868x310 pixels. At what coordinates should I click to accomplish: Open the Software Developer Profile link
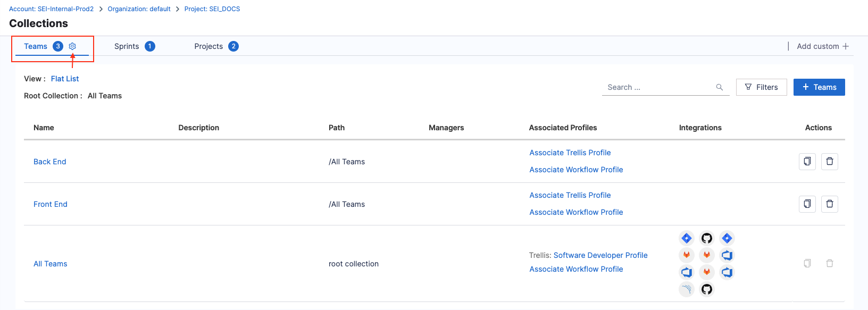pyautogui.click(x=600, y=255)
